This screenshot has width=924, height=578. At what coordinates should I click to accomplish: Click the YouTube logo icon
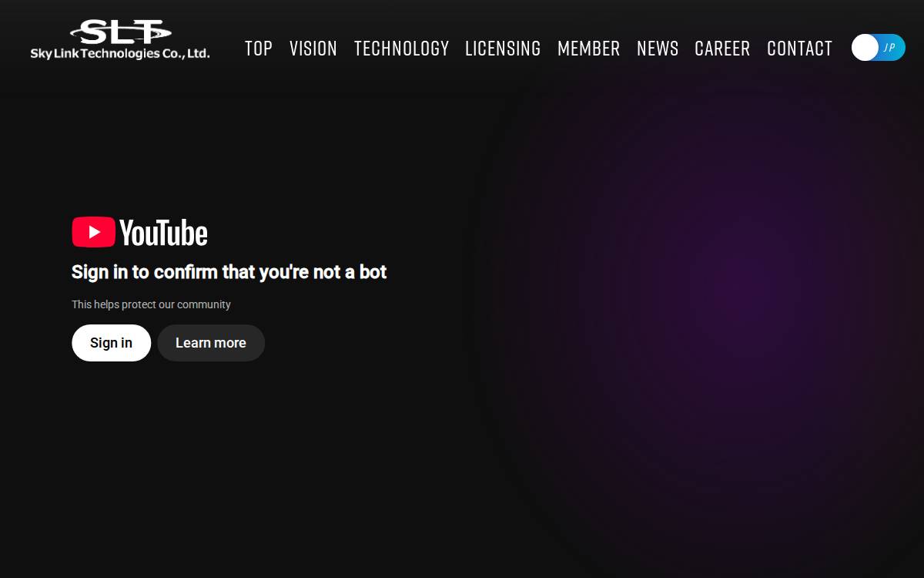[140, 232]
